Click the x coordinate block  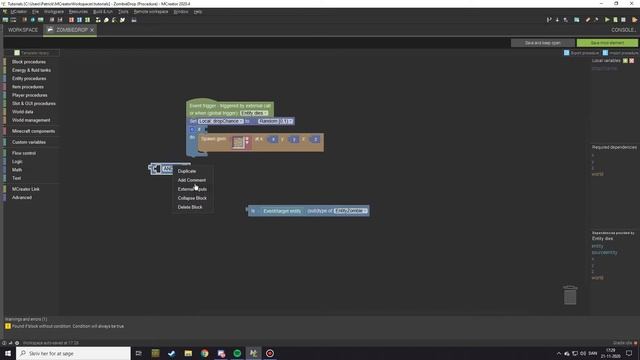point(273,140)
